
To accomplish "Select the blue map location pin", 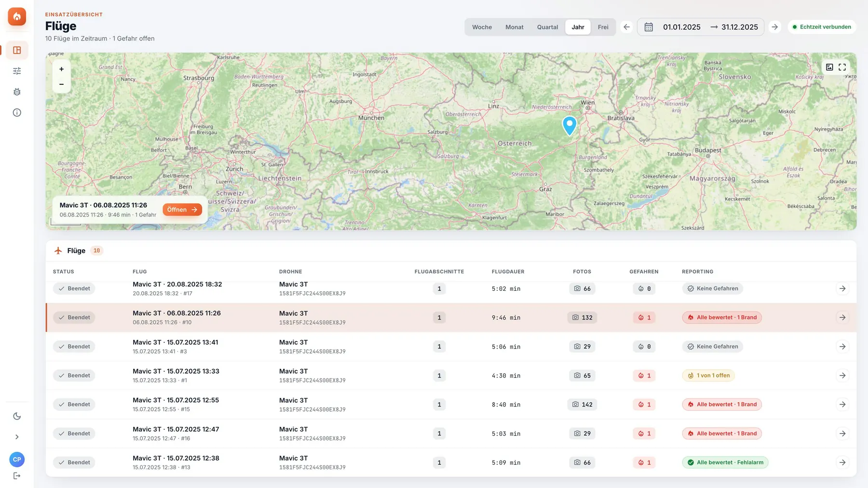I will click(570, 125).
